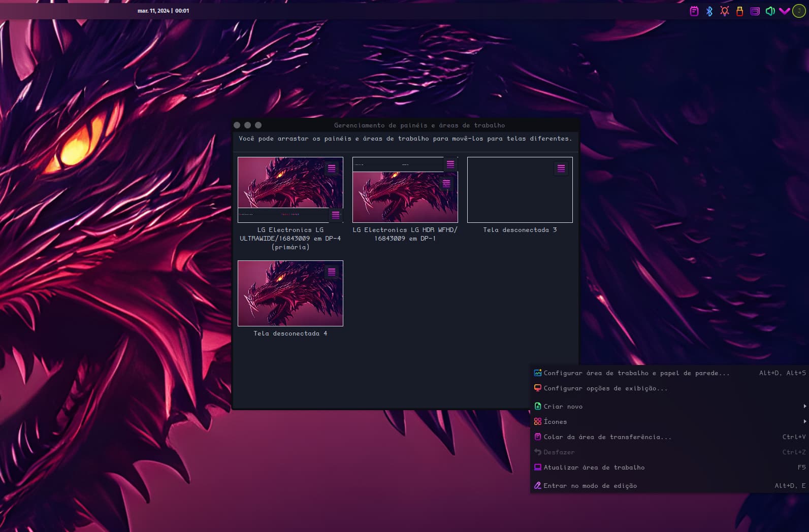
Task: Open the Ícones menu entry
Action: [669, 422]
